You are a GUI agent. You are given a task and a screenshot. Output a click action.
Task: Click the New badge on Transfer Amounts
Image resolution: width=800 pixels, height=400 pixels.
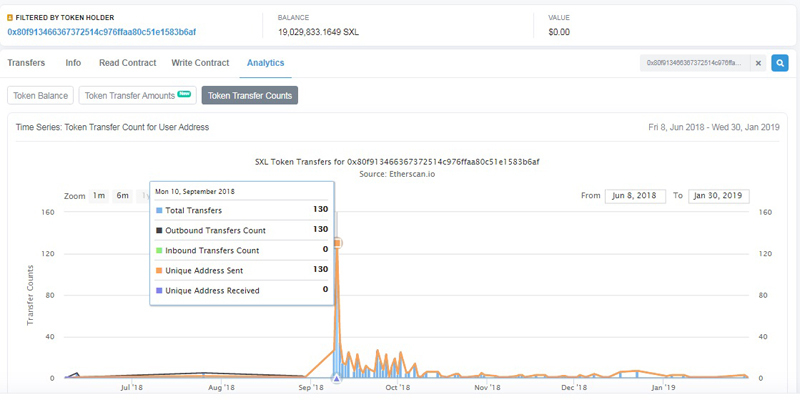pyautogui.click(x=184, y=93)
